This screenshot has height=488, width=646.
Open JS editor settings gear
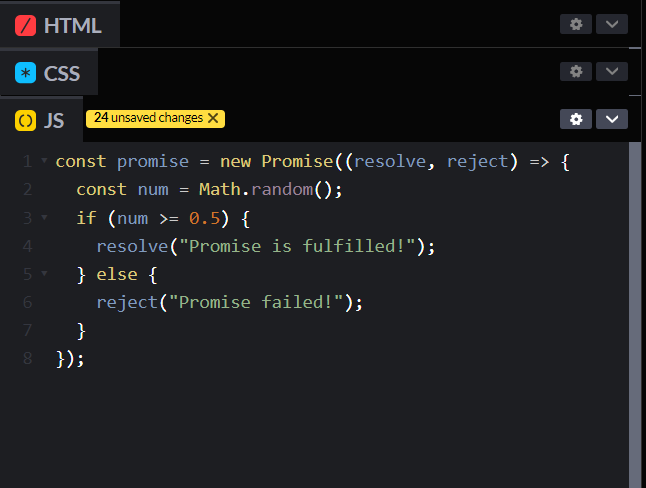click(575, 119)
